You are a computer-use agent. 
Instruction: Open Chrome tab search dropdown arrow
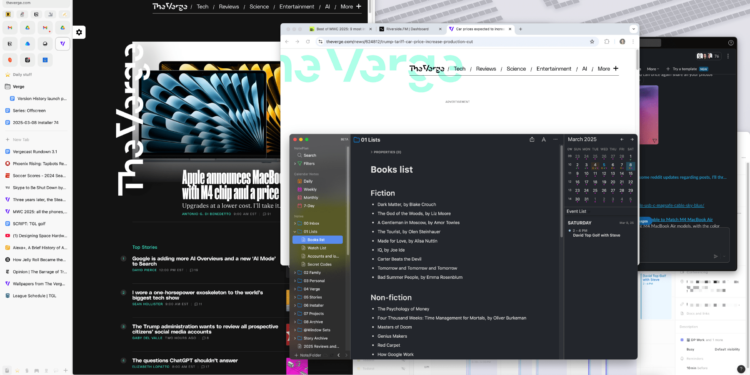point(633,29)
